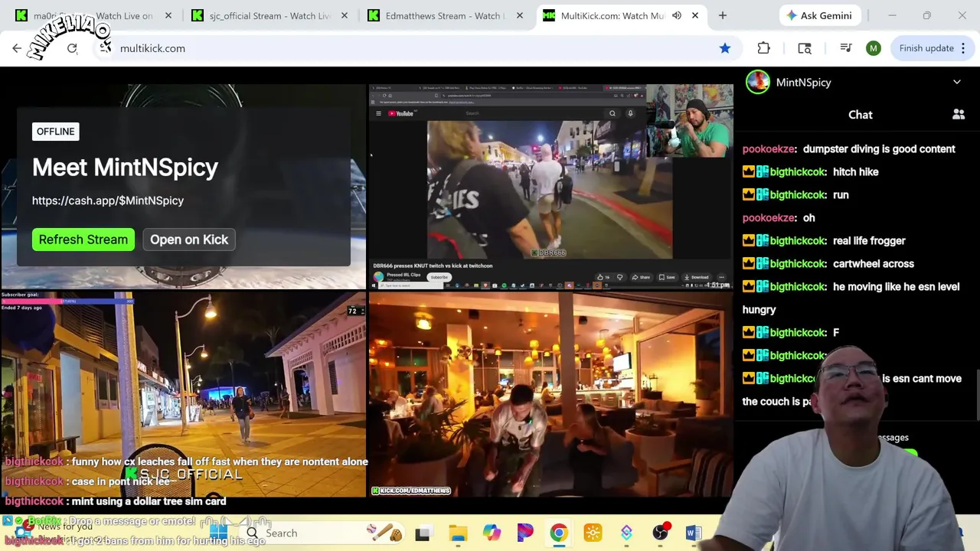Expand the MintNSpicy chat selector chevron
Viewport: 980px width, 551px height.
(956, 82)
